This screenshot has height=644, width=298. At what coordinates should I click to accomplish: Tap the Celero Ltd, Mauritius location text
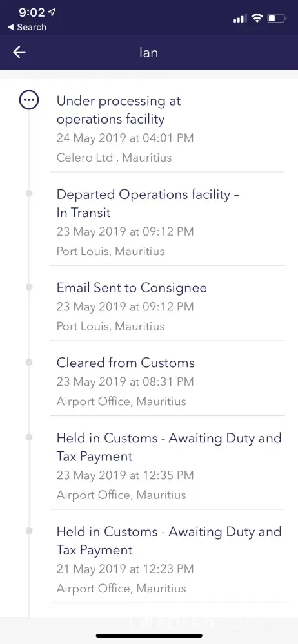click(x=114, y=157)
